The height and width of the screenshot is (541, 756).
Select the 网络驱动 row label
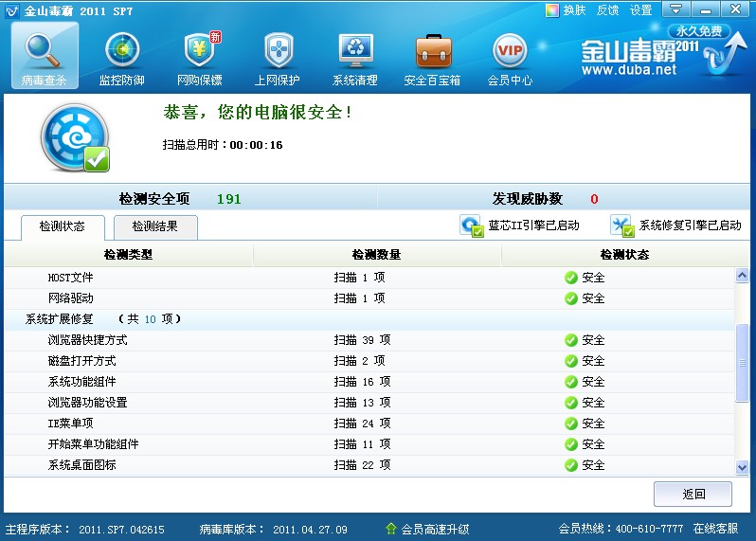coord(70,298)
